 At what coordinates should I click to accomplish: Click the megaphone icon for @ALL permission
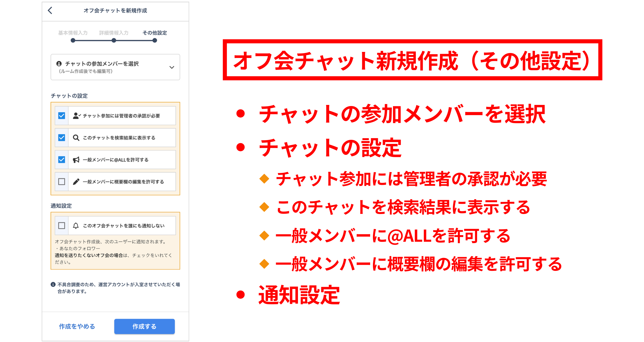pos(76,160)
